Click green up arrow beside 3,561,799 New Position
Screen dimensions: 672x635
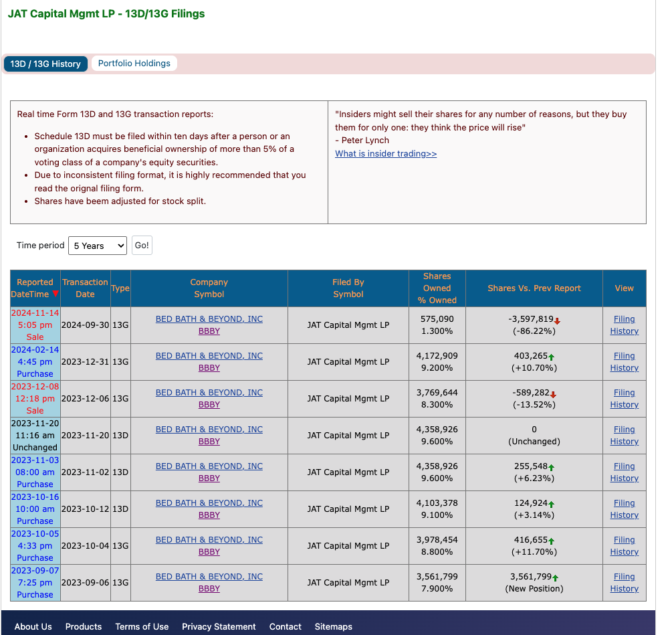click(x=556, y=578)
